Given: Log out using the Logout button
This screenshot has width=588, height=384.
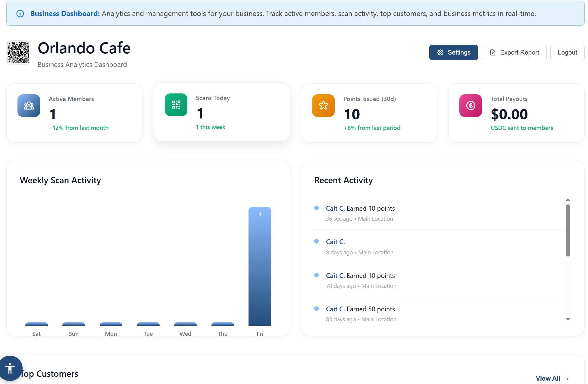Looking at the screenshot, I should [567, 52].
